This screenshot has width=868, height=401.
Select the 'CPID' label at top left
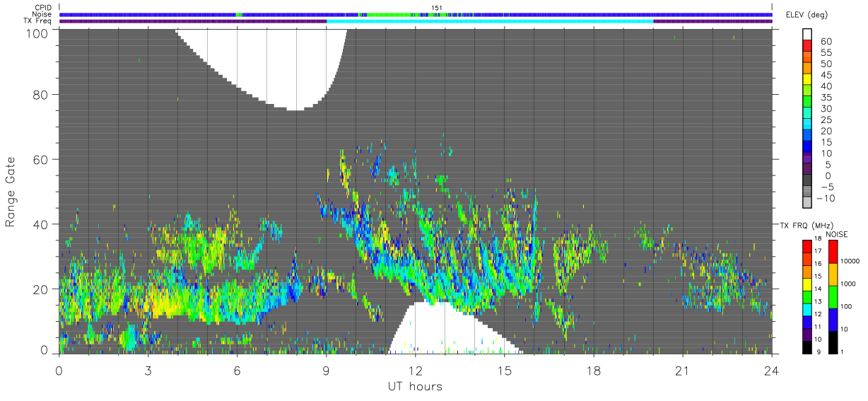coord(44,8)
